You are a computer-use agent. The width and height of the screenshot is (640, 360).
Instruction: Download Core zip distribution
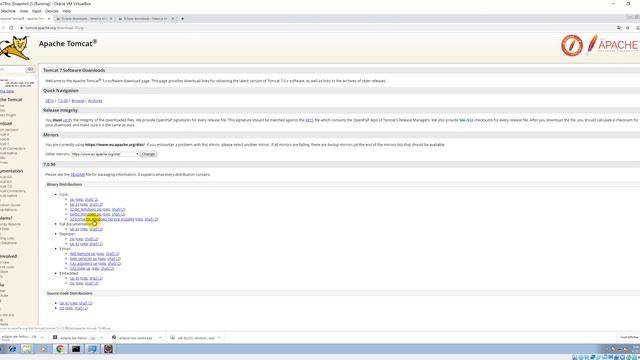tap(72, 200)
